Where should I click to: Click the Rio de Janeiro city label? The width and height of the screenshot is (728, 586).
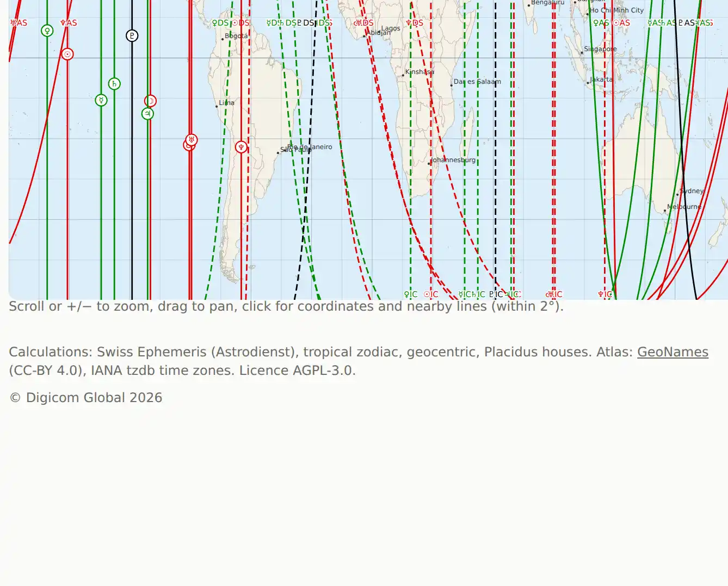(x=310, y=147)
